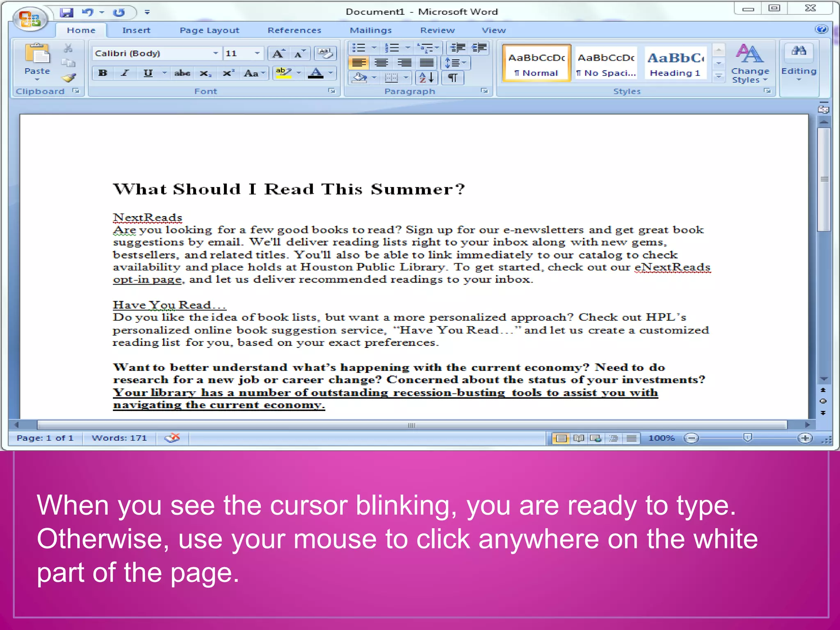Click the proofing errors status icon
Screen dimensions: 840x630
coord(172,438)
